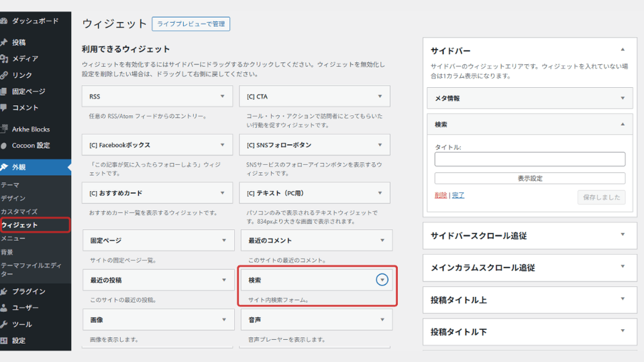The image size is (644, 362).
Task: Collapse the サイドバー widget area
Action: click(623, 50)
